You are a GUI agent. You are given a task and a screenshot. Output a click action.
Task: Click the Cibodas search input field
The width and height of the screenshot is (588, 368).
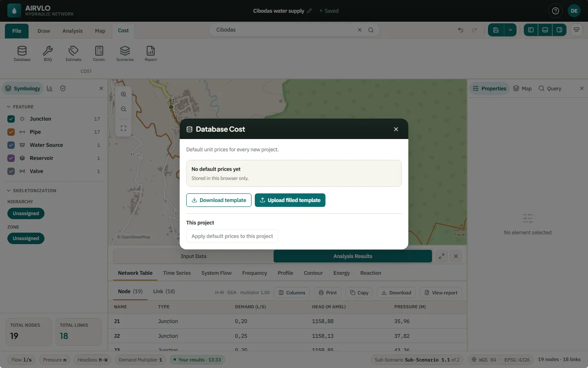(286, 30)
